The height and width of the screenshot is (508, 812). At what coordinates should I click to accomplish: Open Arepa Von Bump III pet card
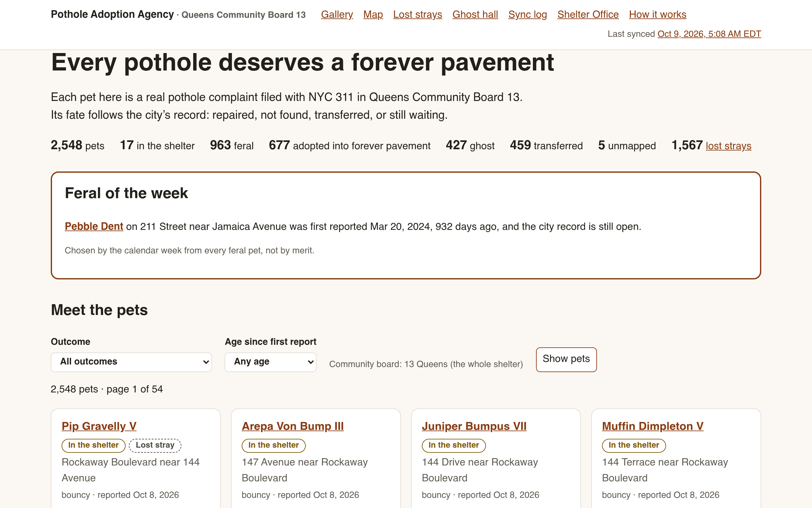(x=292, y=426)
